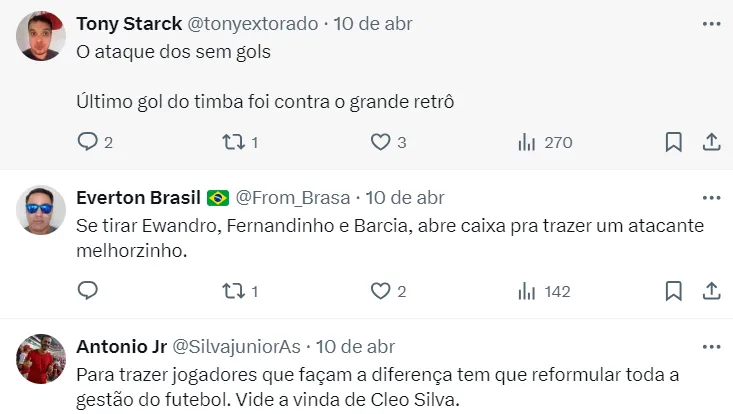Open Antonio Jr's profile avatar
This screenshot has height=414, width=733.
click(x=43, y=359)
